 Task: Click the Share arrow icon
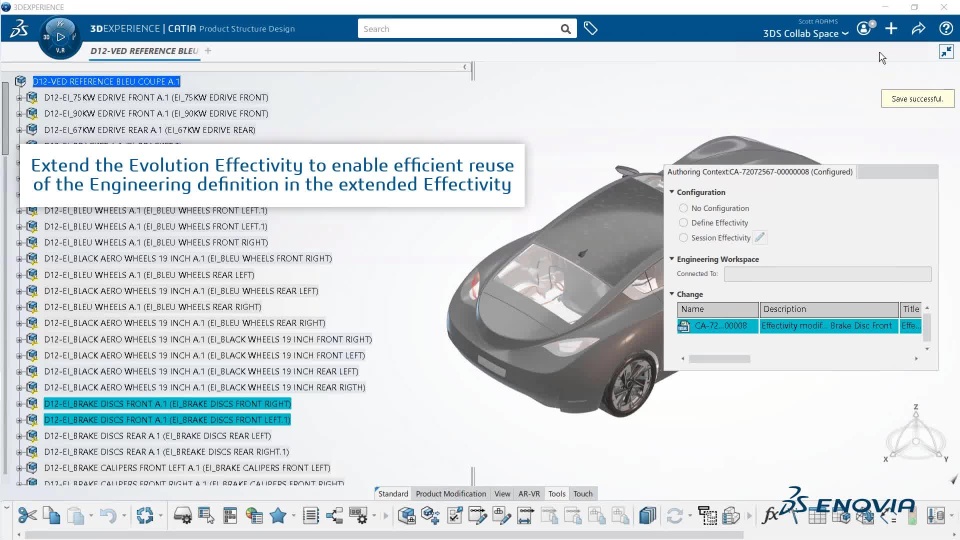[918, 28]
